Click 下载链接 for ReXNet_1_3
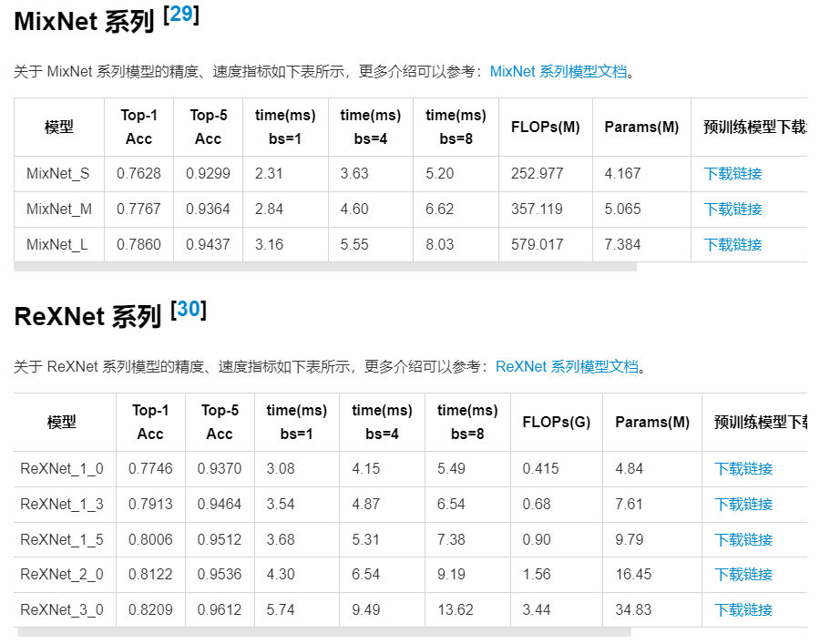Screen dimensions: 830x644 (x=743, y=505)
